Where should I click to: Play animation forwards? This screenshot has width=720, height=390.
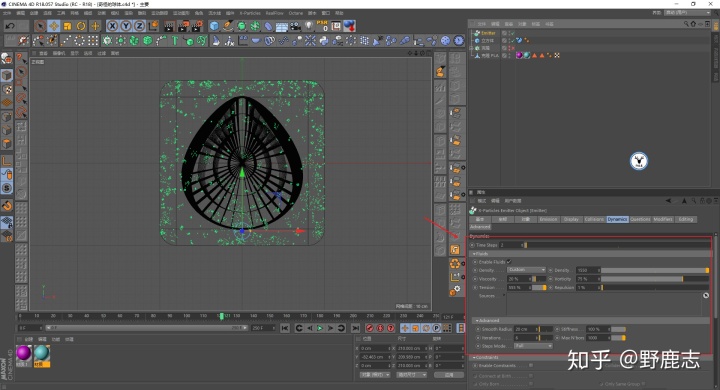320,328
